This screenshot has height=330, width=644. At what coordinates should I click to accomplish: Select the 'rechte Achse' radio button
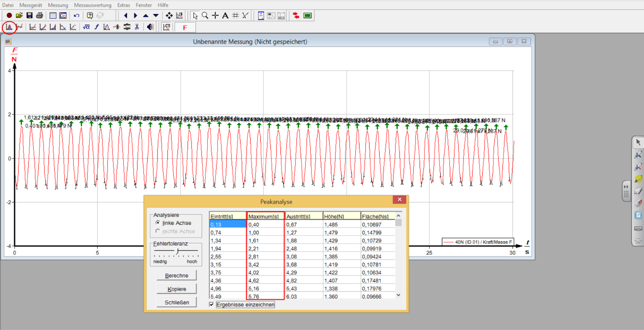tap(158, 231)
